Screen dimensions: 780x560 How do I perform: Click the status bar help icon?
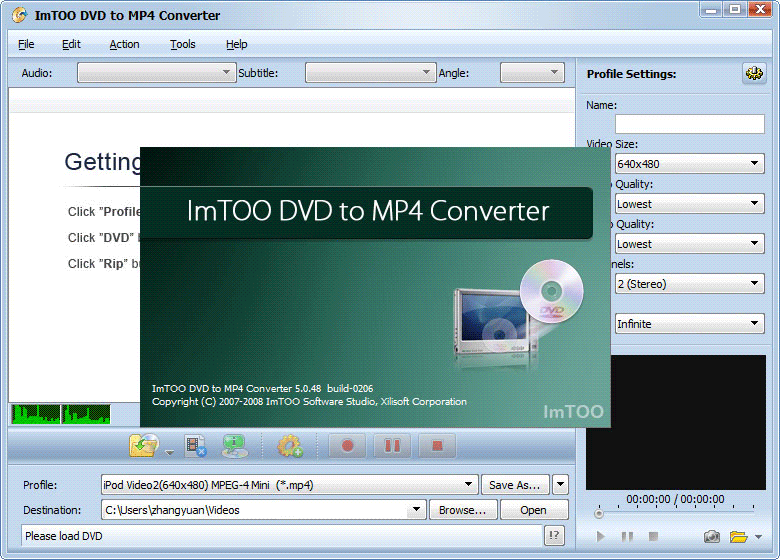554,536
